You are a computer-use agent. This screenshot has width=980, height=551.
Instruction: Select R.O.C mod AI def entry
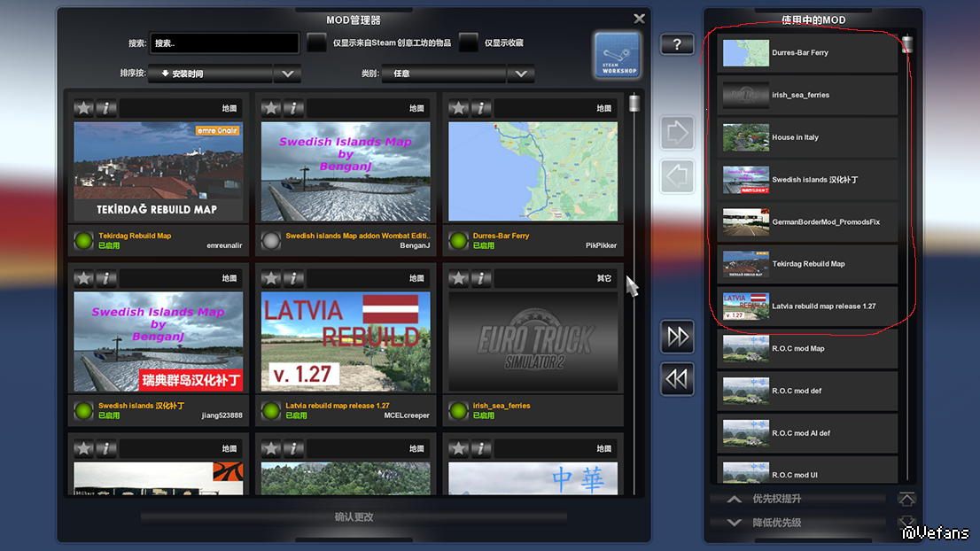tap(807, 433)
